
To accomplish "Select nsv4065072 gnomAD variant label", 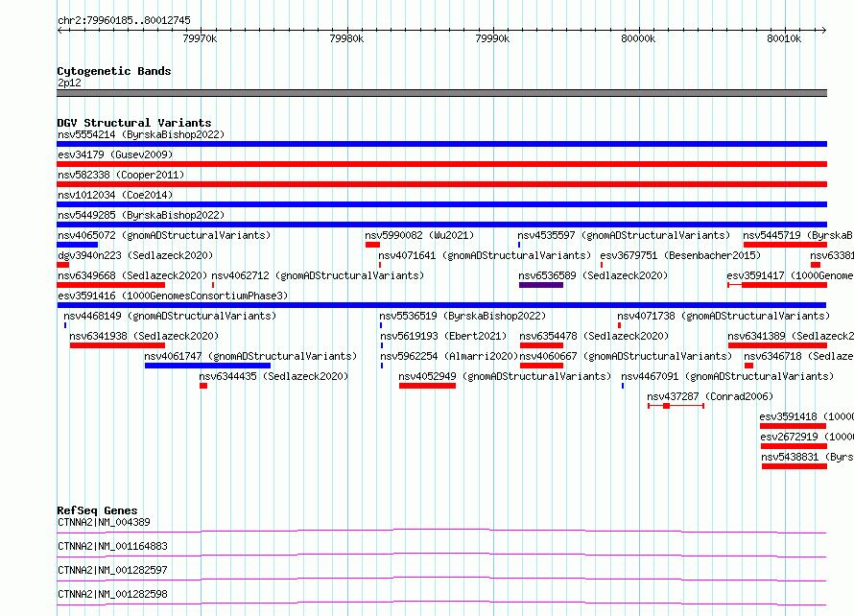I will [164, 235].
